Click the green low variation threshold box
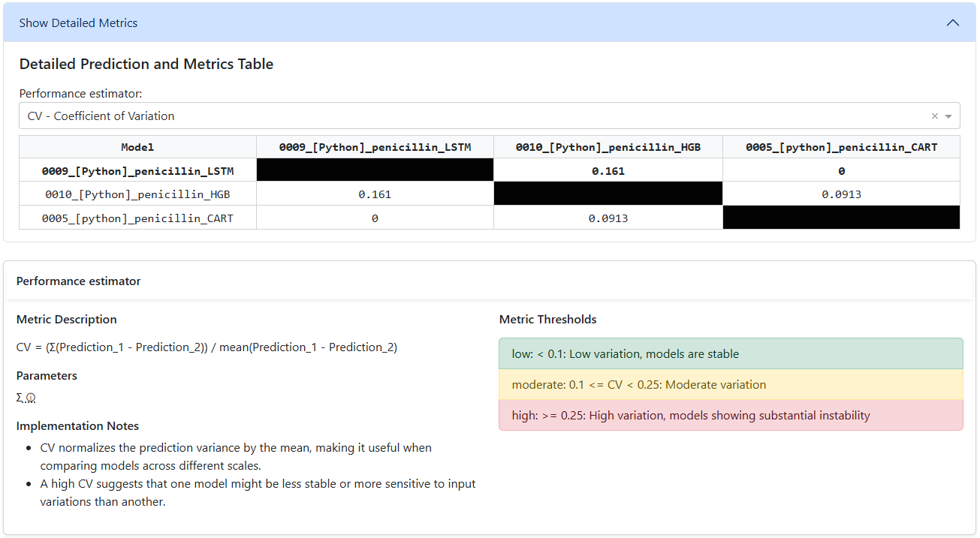Image resolution: width=980 pixels, height=538 pixels. coord(730,353)
